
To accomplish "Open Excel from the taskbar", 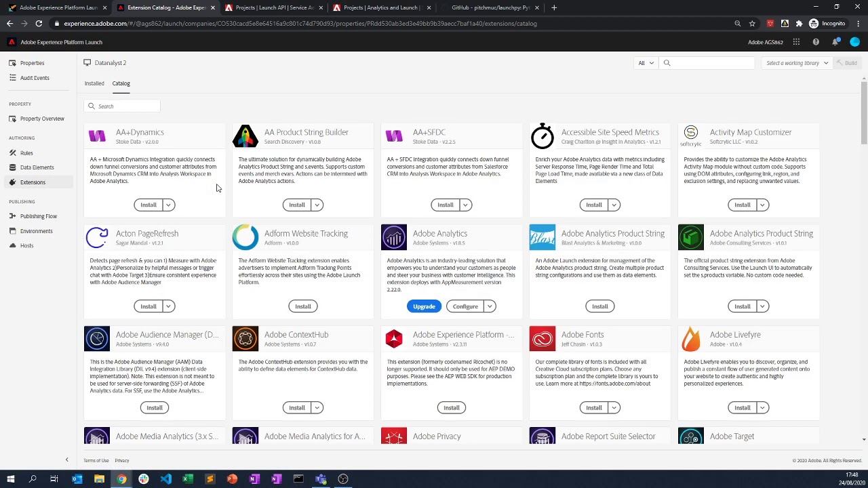I will point(188,479).
